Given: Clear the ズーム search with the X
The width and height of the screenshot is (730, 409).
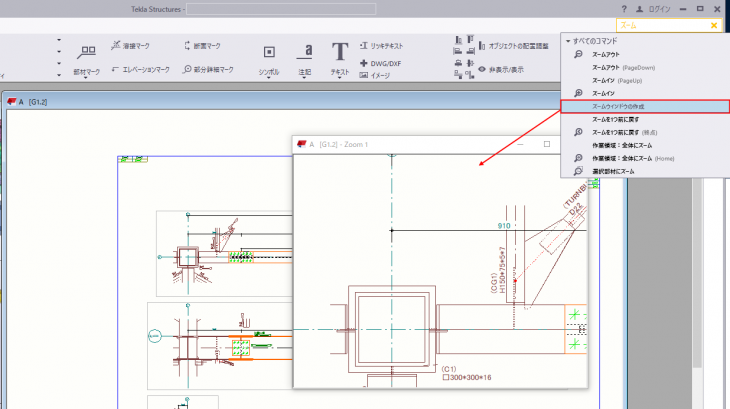Looking at the screenshot, I should click(714, 25).
